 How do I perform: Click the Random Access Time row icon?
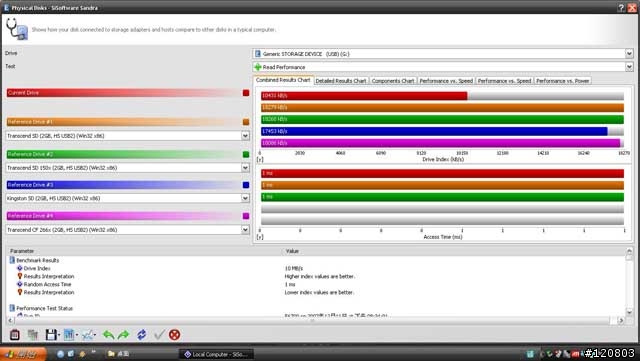19,284
